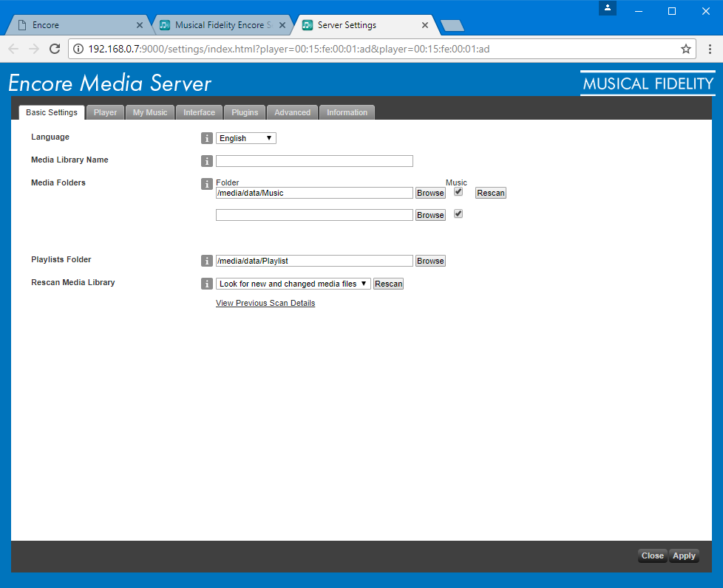Open the My Music settings tab
Viewport: 723px width, 588px height.
pos(150,112)
